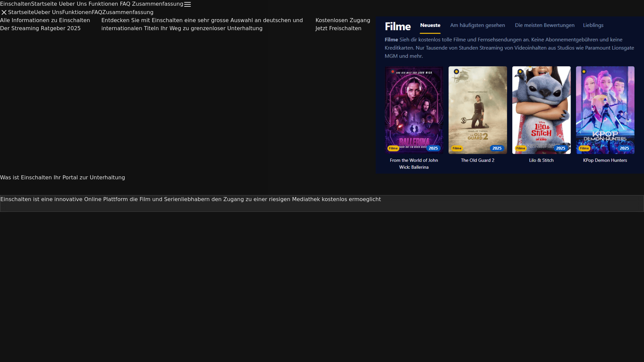Open the KPop Demon Hunters poster
Viewport: 644px width, 362px height.
point(605,110)
